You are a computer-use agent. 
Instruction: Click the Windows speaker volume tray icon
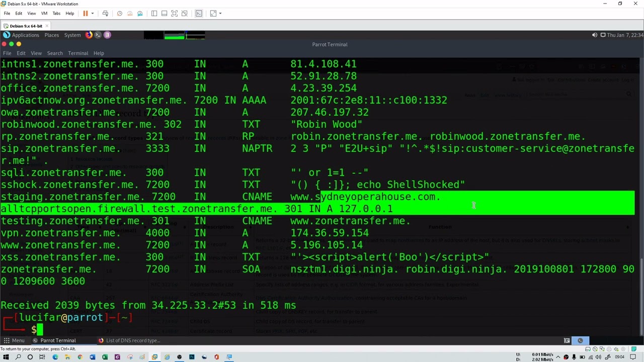point(598,357)
